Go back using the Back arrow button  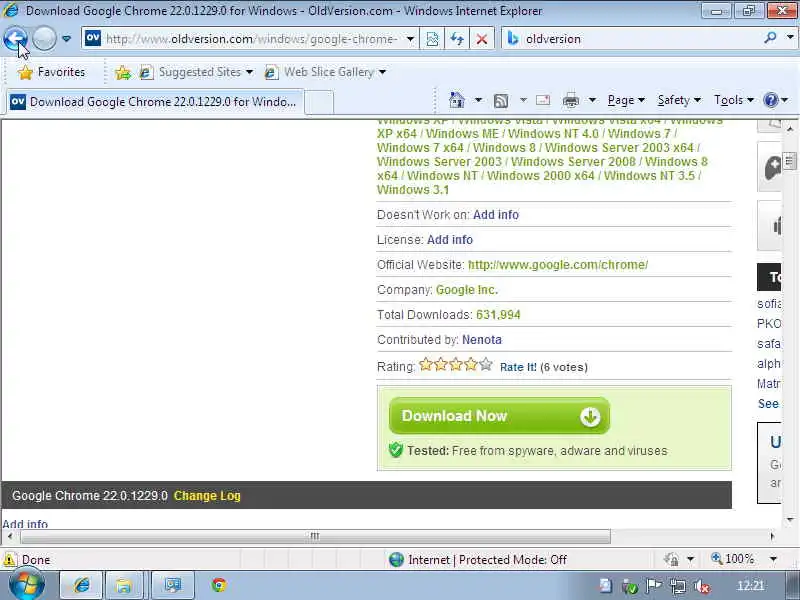15,38
